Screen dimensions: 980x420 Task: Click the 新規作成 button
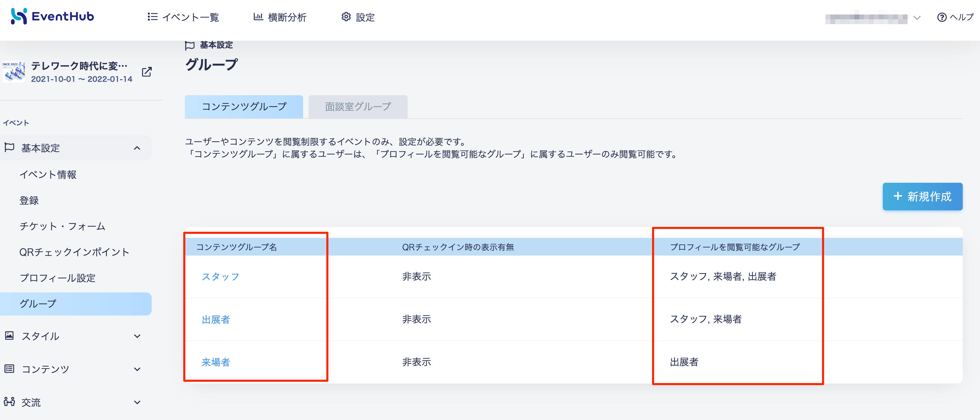922,196
